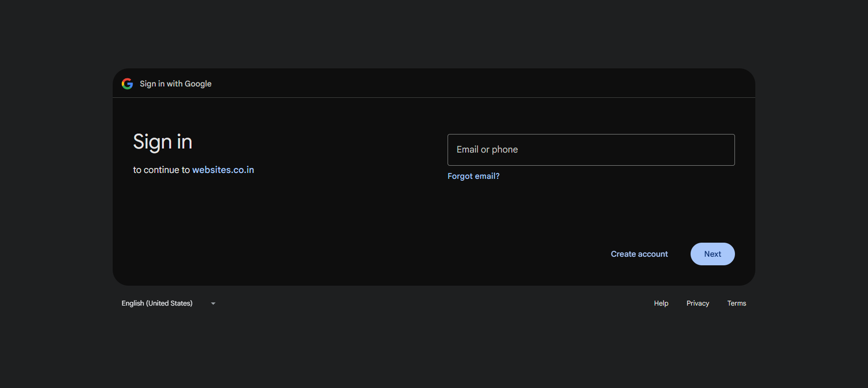Viewport: 868px width, 388px height.
Task: Click the 'English' text in language selector
Action: pos(133,303)
